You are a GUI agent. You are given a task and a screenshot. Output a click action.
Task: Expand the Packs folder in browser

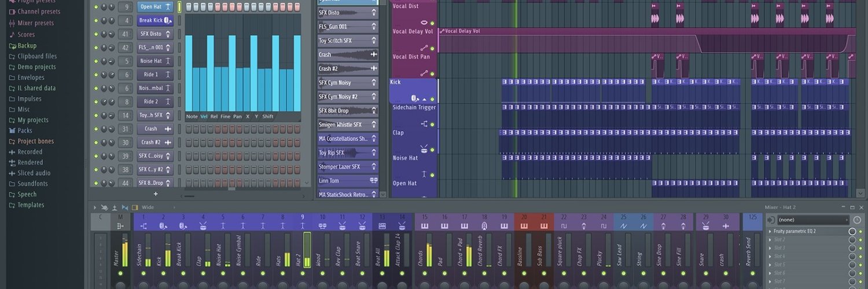click(x=21, y=131)
